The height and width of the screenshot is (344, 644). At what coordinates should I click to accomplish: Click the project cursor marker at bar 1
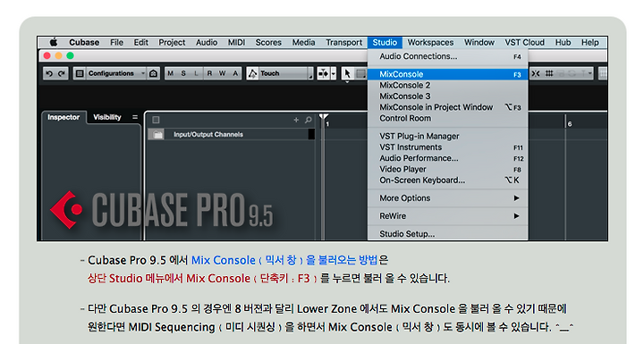pyautogui.click(x=324, y=117)
